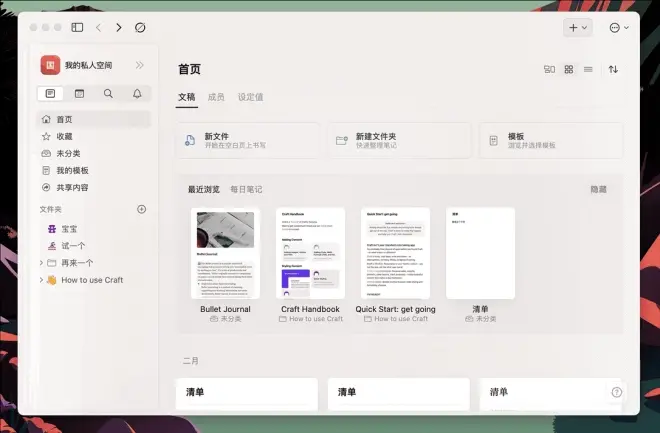Go forward with the right arrow
Screen dimensions: 660x433
click(x=119, y=27)
